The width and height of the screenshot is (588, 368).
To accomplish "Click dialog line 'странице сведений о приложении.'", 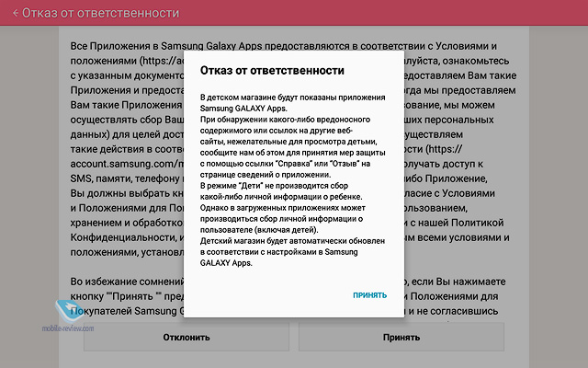I will 266,175.
